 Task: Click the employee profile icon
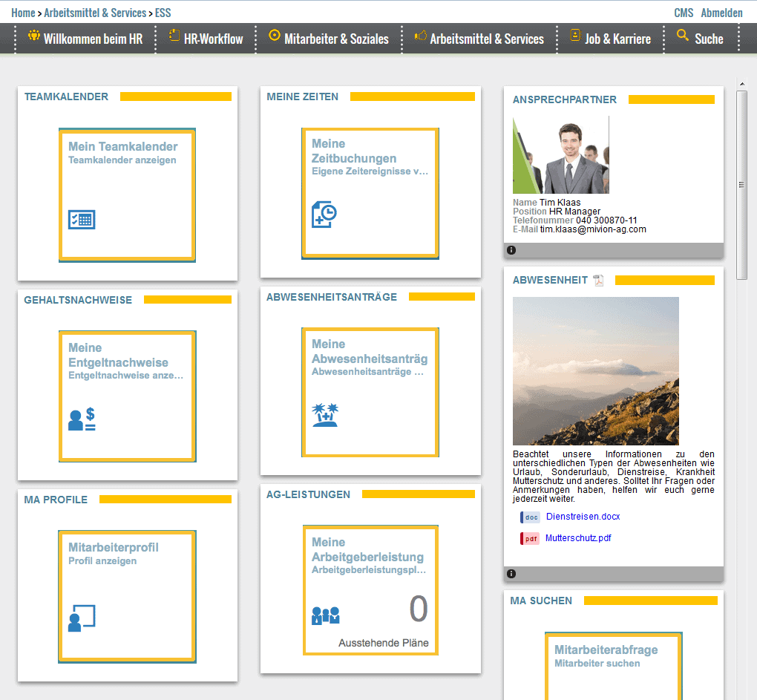pos(82,618)
